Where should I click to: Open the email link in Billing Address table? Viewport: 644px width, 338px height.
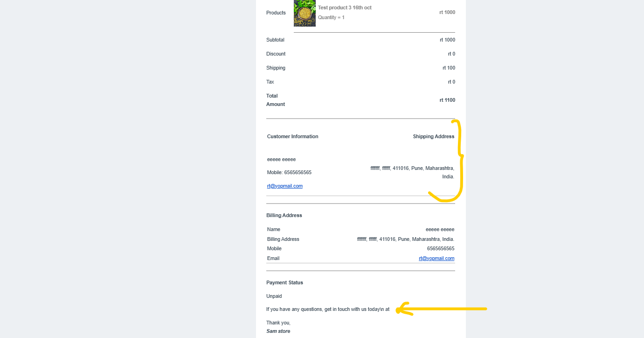pos(436,258)
